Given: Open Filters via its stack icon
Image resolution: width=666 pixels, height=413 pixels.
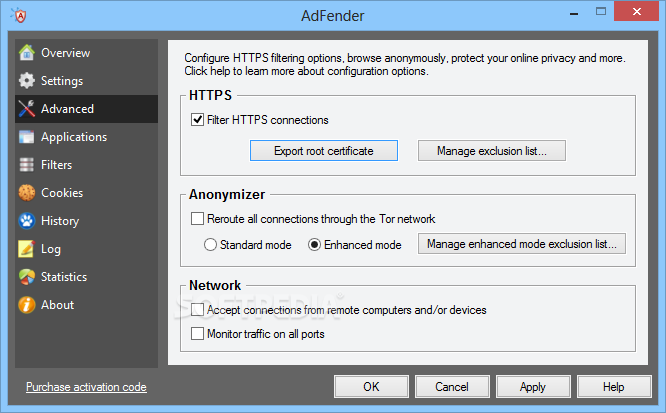Looking at the screenshot, I should [x=27, y=165].
